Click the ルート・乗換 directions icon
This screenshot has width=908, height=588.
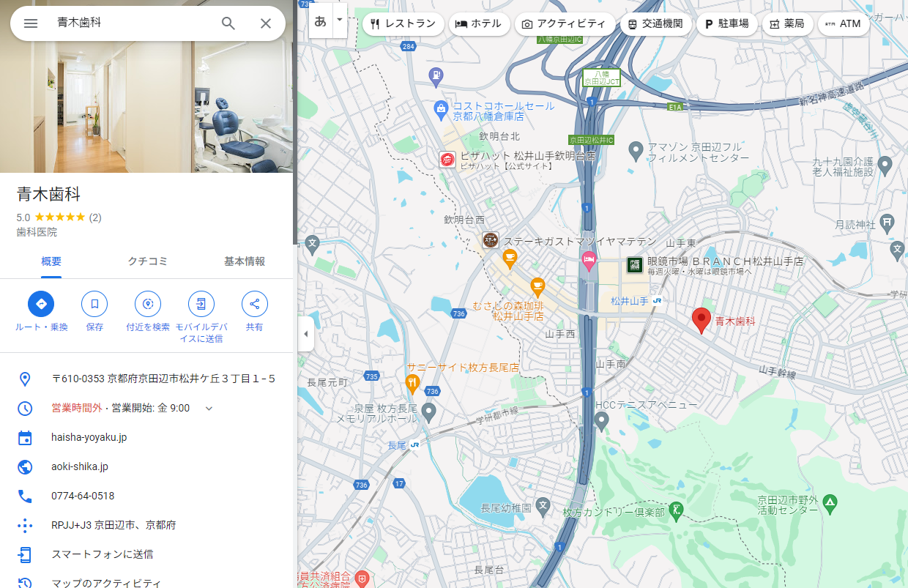coord(41,303)
